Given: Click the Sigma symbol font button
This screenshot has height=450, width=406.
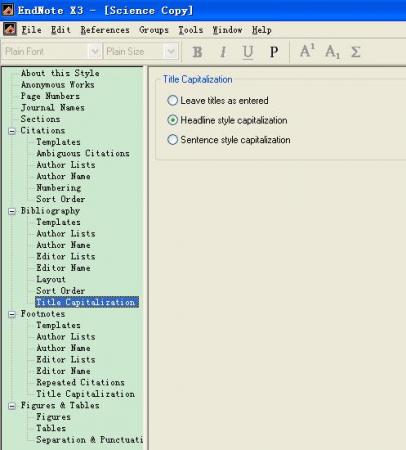Looking at the screenshot, I should [x=356, y=52].
